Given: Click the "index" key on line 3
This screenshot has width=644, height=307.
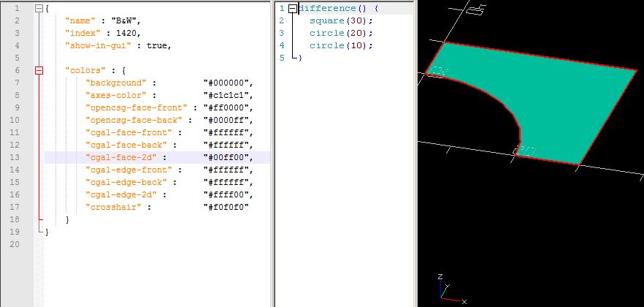Looking at the screenshot, I should pos(83,34).
